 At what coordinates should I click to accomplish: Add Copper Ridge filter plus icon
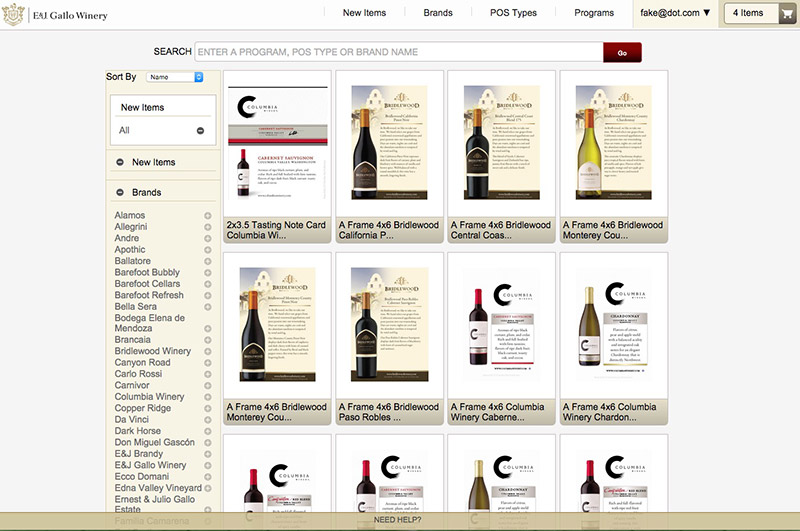point(208,409)
